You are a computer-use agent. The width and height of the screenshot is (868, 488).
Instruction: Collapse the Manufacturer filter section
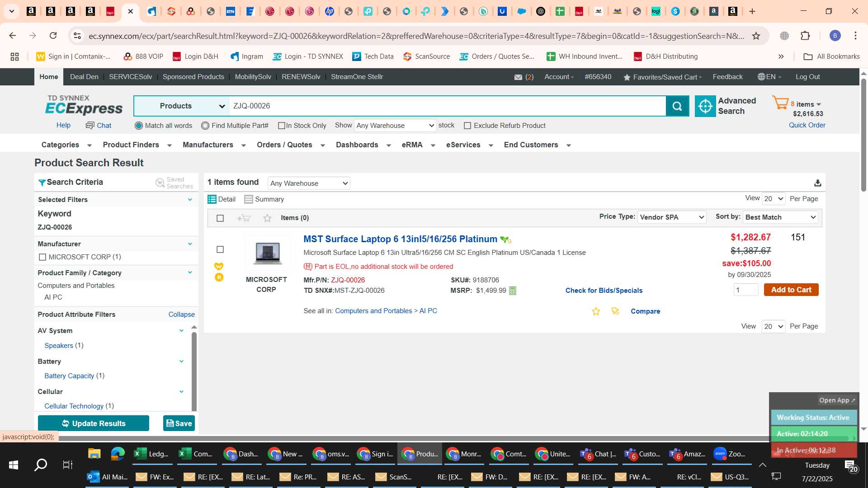tap(190, 244)
